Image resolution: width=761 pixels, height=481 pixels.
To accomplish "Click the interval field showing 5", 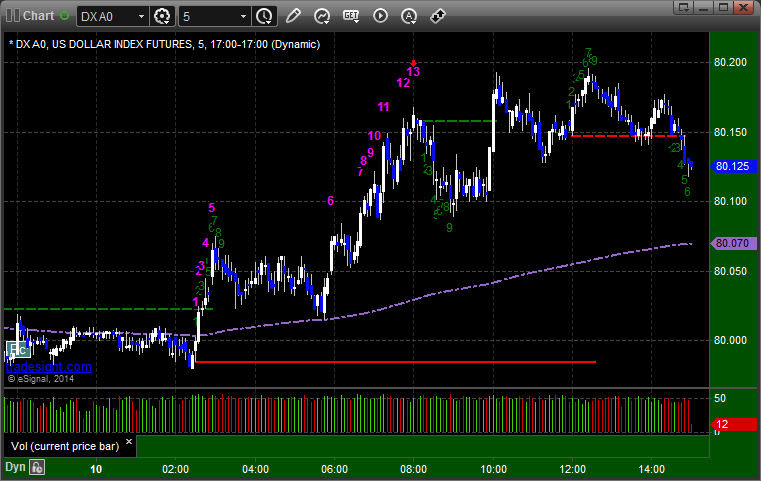I will 215,17.
